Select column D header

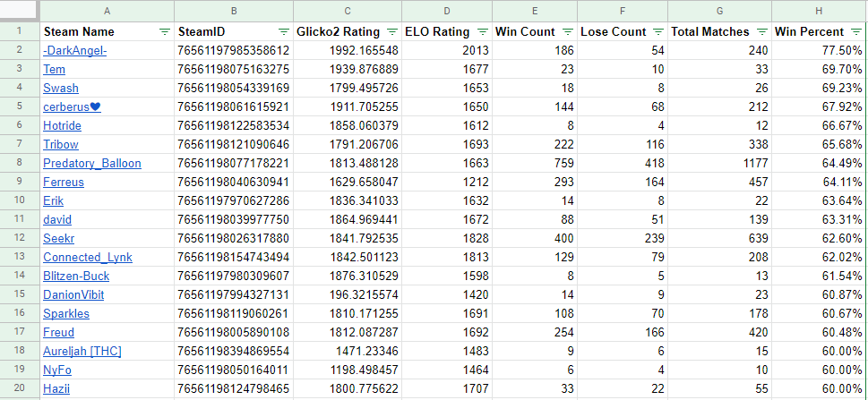click(x=447, y=11)
